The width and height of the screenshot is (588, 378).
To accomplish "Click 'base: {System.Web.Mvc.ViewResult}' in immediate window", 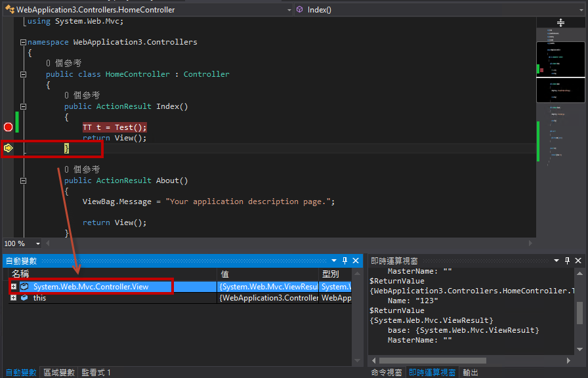I will click(x=463, y=330).
